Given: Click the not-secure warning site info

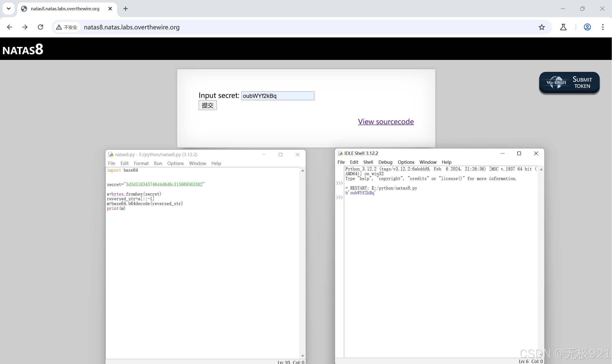Looking at the screenshot, I should (66, 27).
